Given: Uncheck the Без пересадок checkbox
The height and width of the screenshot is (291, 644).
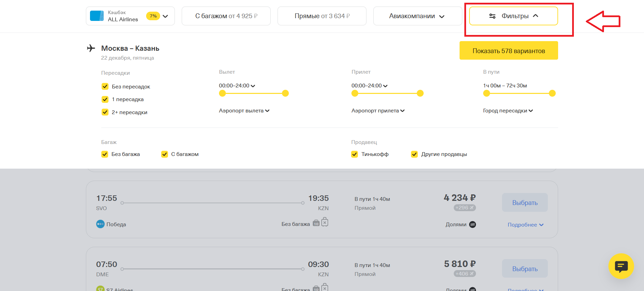Looking at the screenshot, I should tap(105, 86).
